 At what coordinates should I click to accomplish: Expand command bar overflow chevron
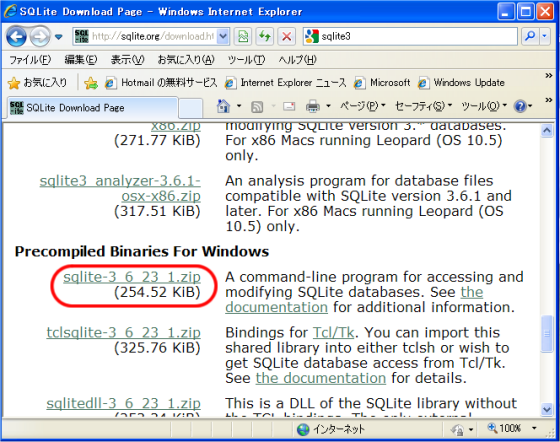(549, 100)
